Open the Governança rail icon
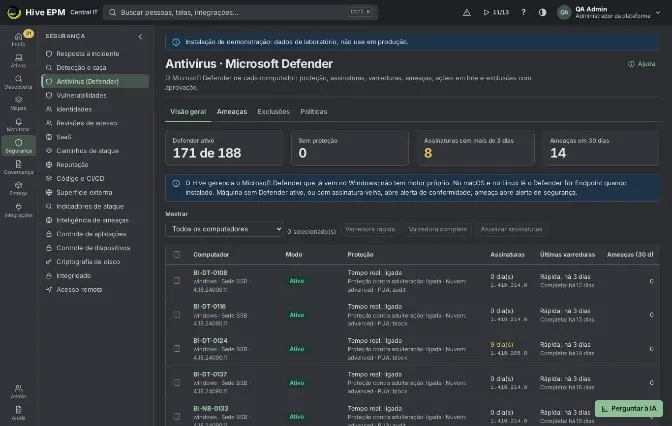The width and height of the screenshot is (672, 426). click(18, 167)
